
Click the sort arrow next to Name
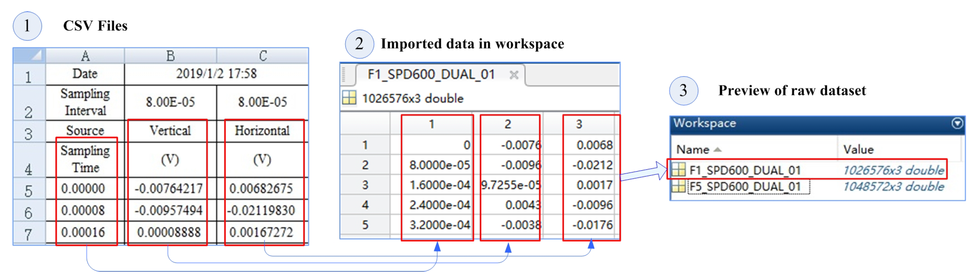717,149
